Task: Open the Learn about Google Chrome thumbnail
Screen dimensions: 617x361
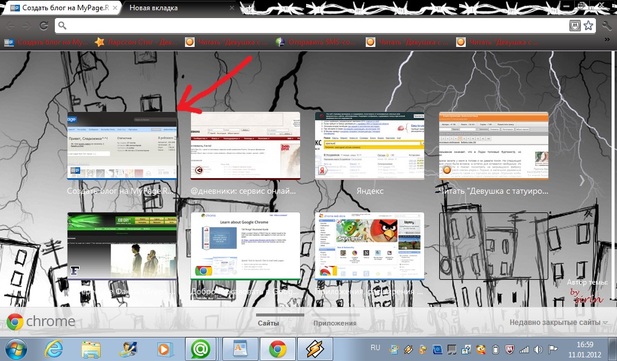Action: click(x=245, y=246)
